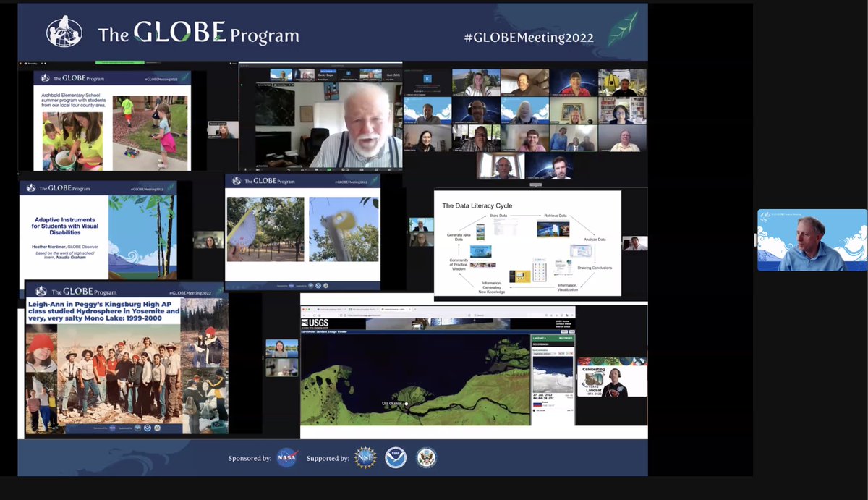Screen dimensions: 868x500
Task: Click "Store Data" in the Data Literacy Cycle
Action: pos(498,216)
